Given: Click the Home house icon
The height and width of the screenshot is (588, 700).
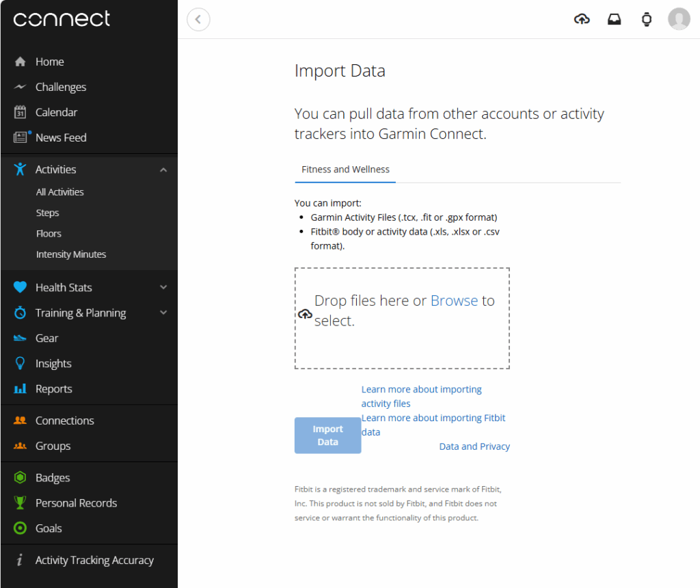Looking at the screenshot, I should click(20, 62).
